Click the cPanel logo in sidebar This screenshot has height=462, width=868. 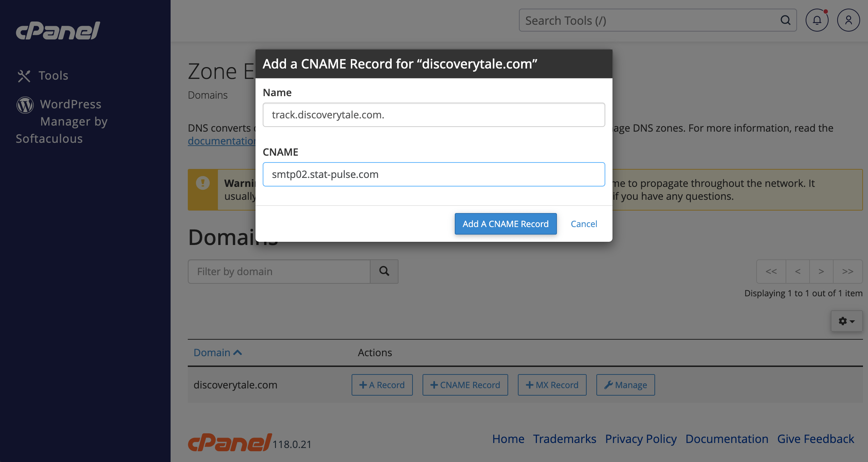[58, 31]
